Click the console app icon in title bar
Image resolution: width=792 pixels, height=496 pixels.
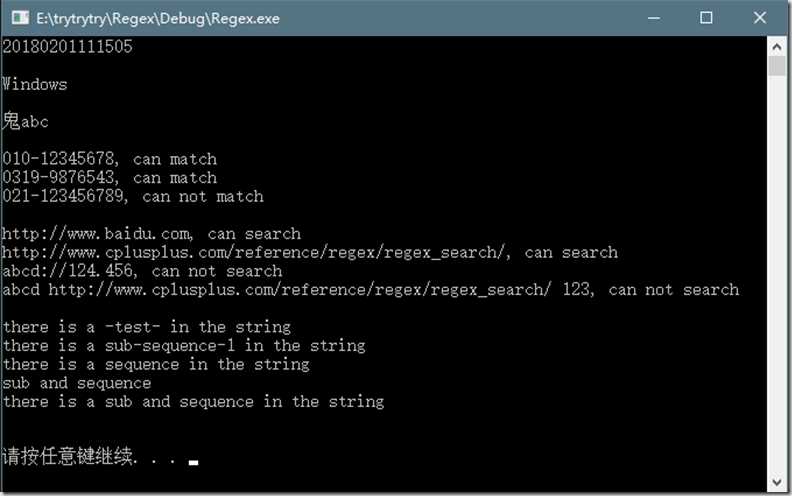tap(19, 18)
